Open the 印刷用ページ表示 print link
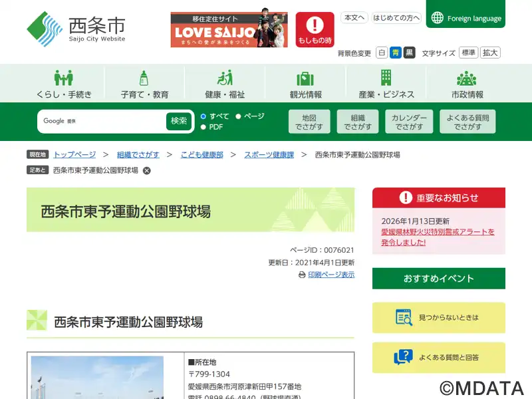The image size is (532, 399). [331, 275]
